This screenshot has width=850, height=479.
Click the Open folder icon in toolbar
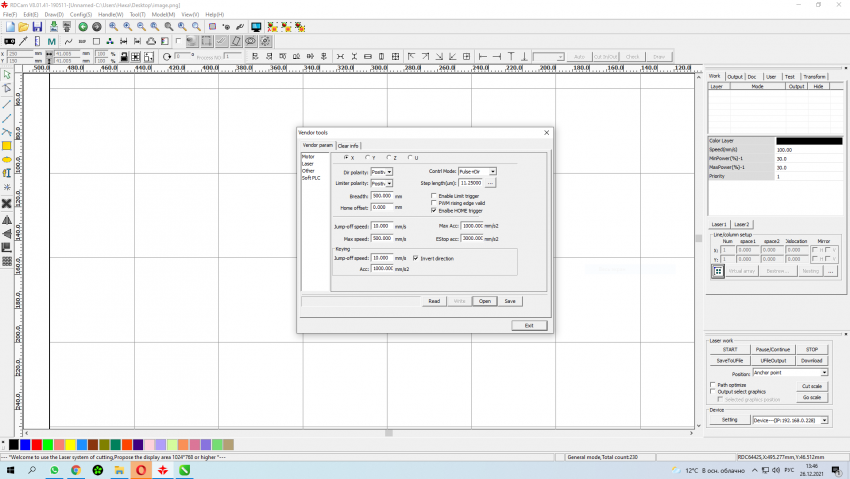(22, 26)
